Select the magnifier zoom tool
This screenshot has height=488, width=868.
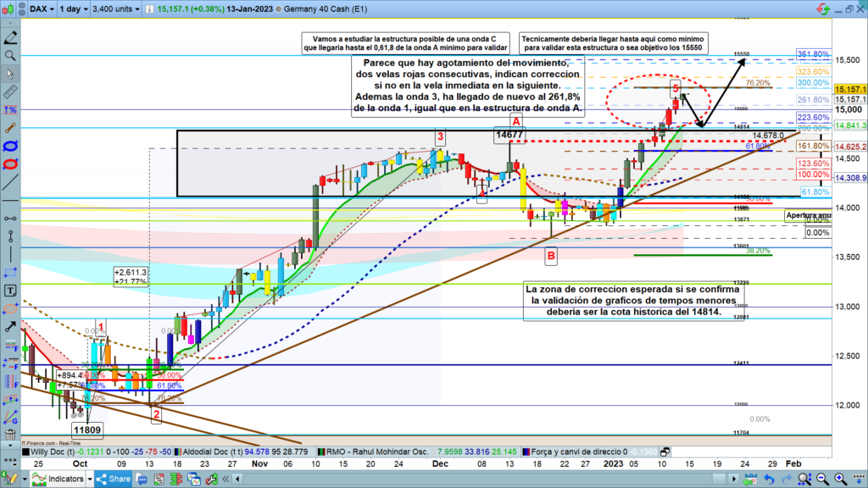(9, 55)
